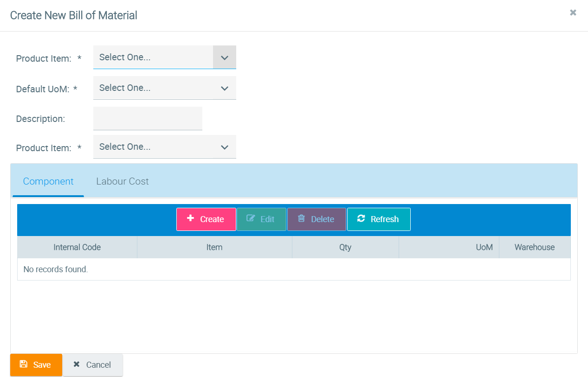Open the Product Item dropdown below Description

tap(164, 147)
